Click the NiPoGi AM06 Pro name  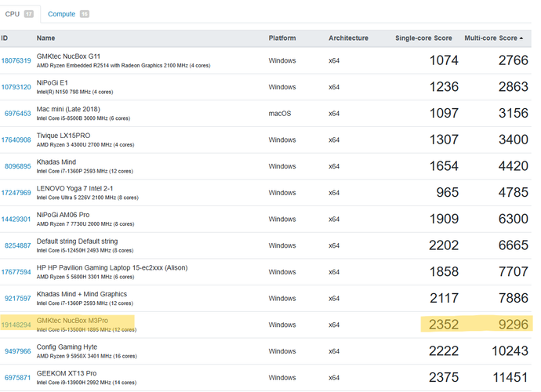click(x=63, y=215)
